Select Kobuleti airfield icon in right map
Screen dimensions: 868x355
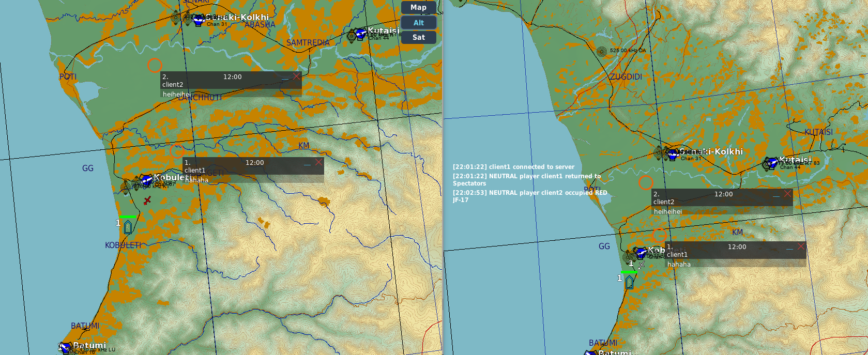tap(641, 253)
